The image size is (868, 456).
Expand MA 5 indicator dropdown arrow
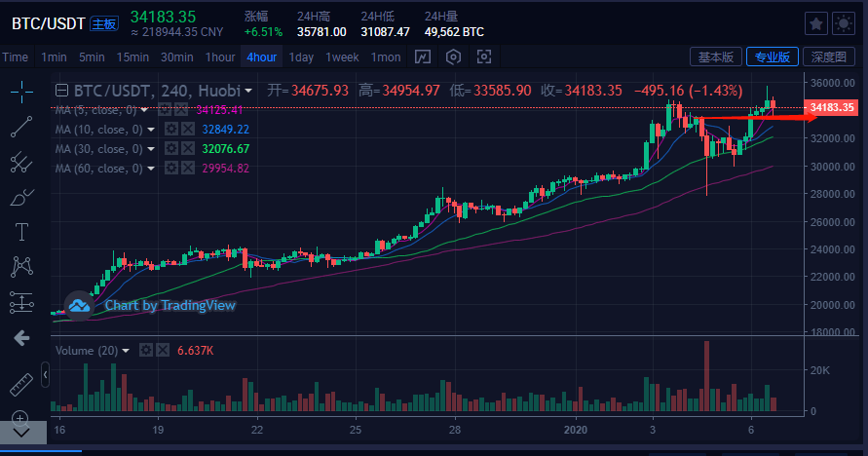coord(144,110)
